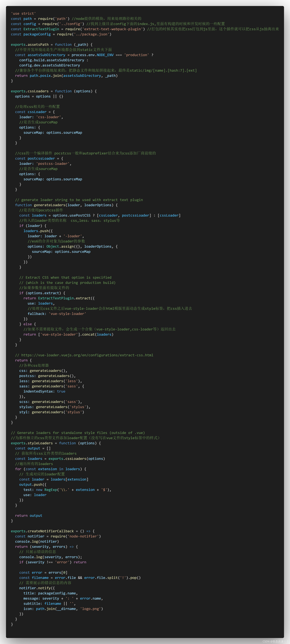Click the 'use strict' directive line

tap(23, 13)
